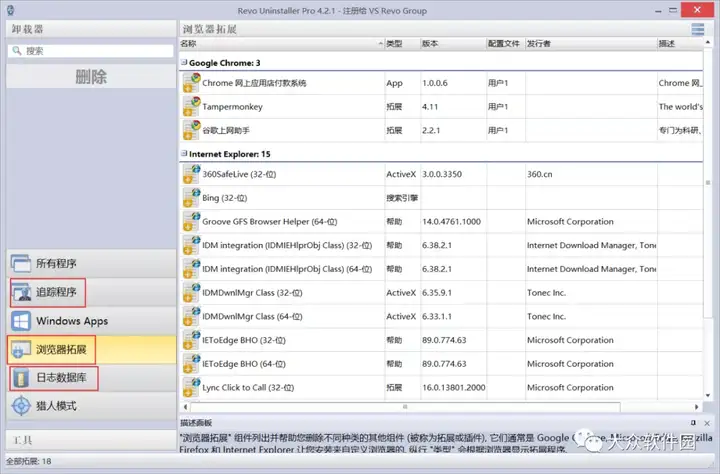Select the Tampermonkey extension name

(x=232, y=107)
